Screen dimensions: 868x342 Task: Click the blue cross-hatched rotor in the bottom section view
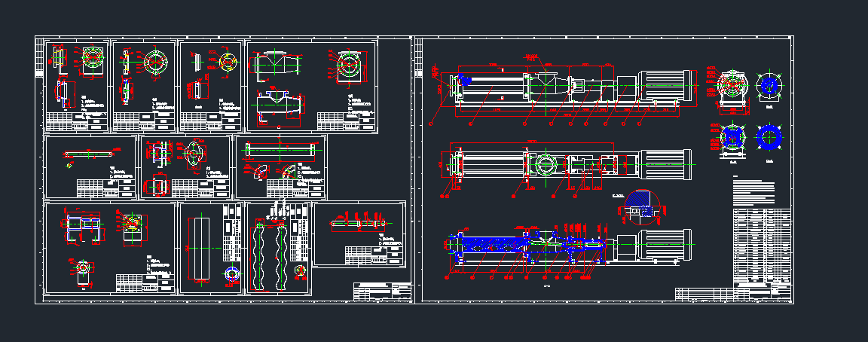(486, 246)
